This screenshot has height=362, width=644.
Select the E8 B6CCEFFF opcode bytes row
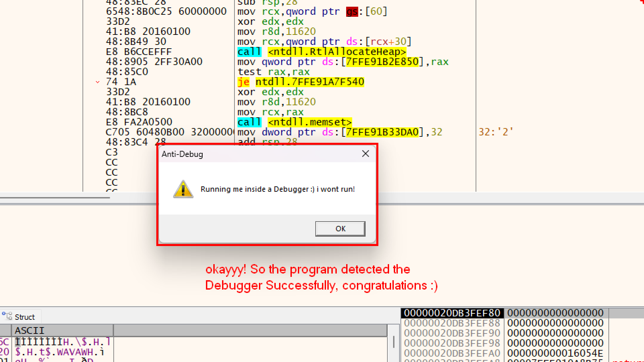tap(139, 52)
